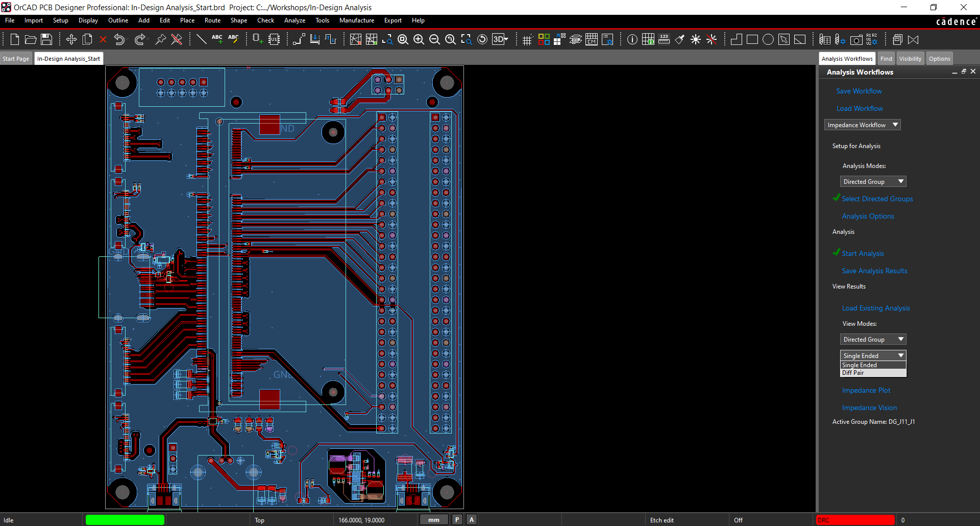Click the Zoom In magnifier icon
Image resolution: width=980 pixels, height=526 pixels.
pos(419,39)
